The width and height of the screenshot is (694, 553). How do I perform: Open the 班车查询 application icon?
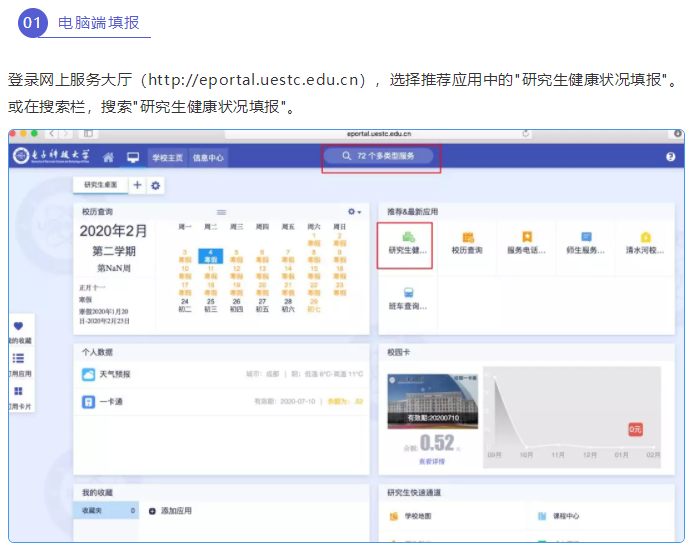(x=407, y=296)
